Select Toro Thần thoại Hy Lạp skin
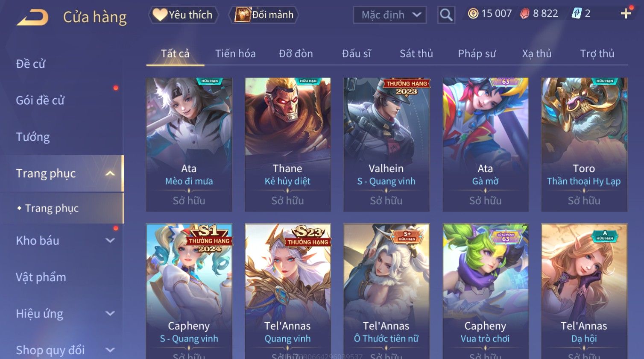Image resolution: width=644 pixels, height=359 pixels. click(584, 144)
